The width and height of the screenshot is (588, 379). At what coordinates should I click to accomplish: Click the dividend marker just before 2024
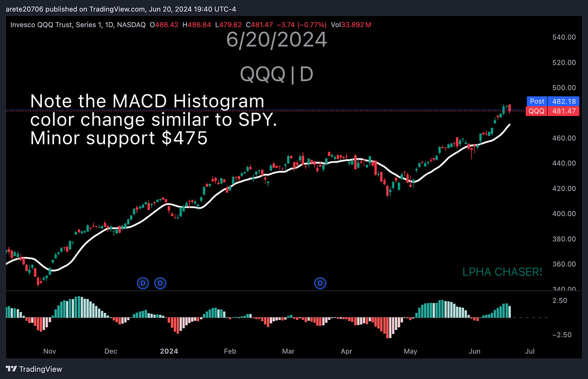(160, 283)
